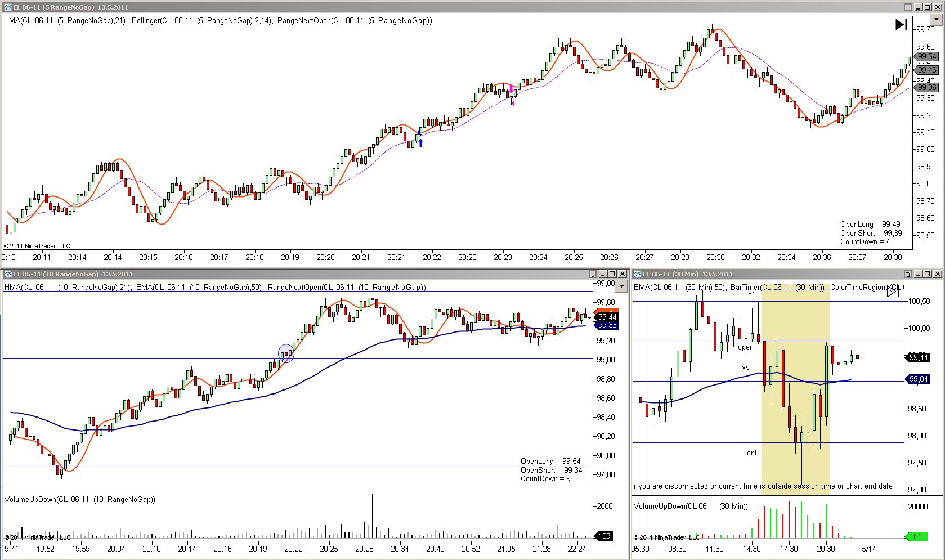945x560 pixels.
Task: Click the 'onl' level label in the 30 Min chart
Action: pos(751,453)
